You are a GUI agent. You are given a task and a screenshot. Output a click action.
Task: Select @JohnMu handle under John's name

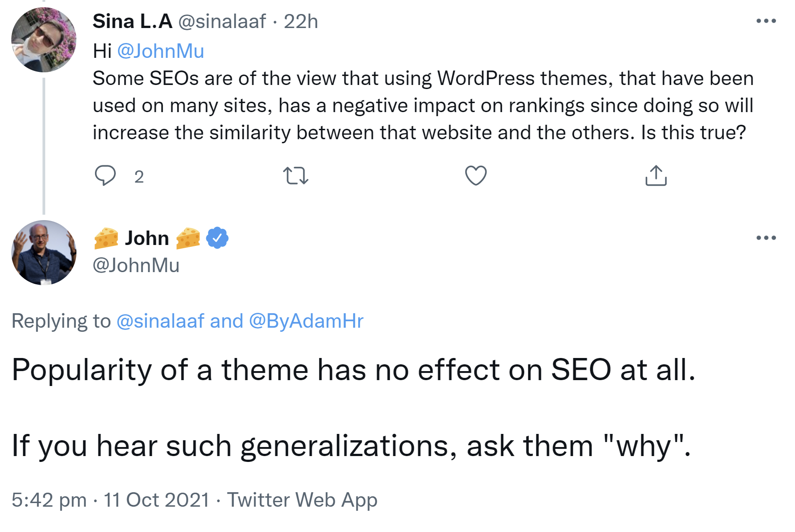pos(136,266)
